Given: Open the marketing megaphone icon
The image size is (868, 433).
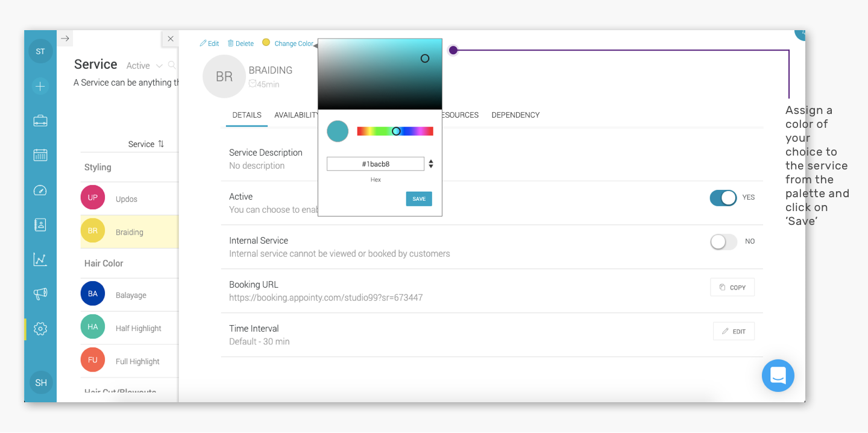Looking at the screenshot, I should [40, 294].
